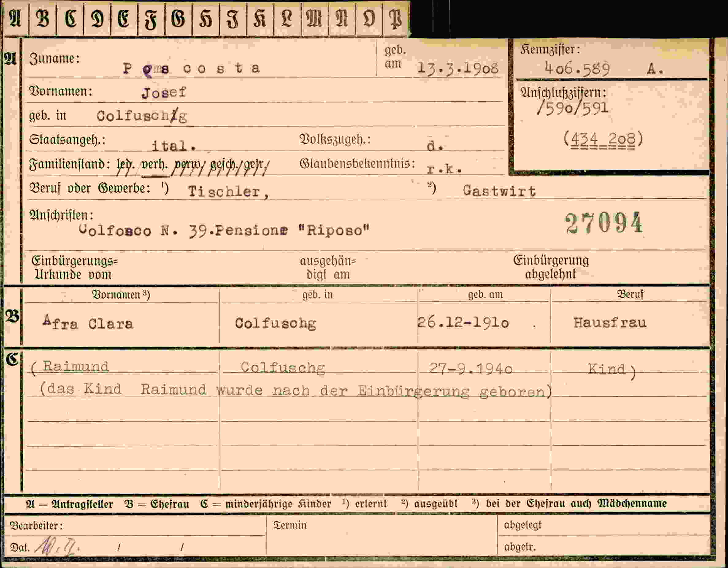Click the "Beruf oder Gewerbe:" label
The image size is (728, 568).
(x=90, y=189)
